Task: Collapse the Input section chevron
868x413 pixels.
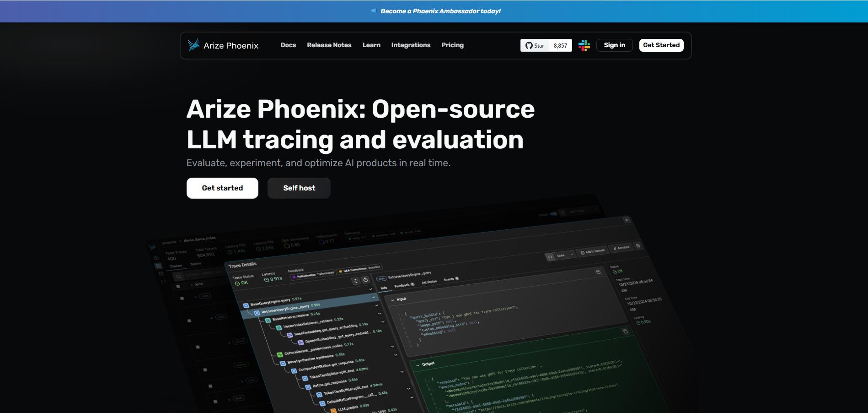Action: [392, 299]
